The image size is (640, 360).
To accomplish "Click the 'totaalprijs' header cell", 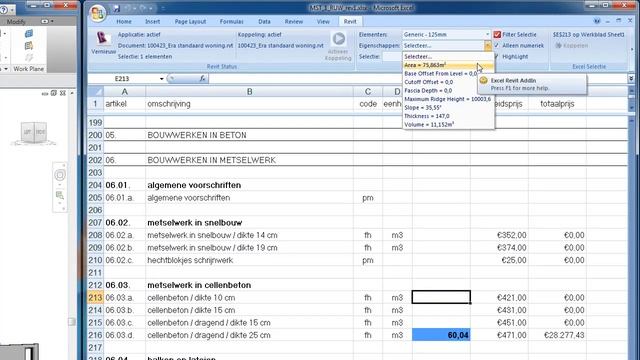I will [557, 104].
